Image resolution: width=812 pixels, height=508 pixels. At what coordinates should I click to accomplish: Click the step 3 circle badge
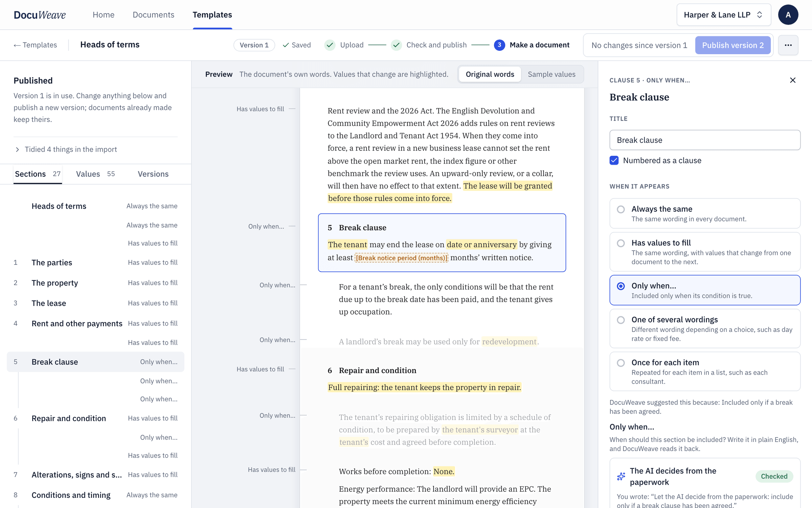pos(499,45)
